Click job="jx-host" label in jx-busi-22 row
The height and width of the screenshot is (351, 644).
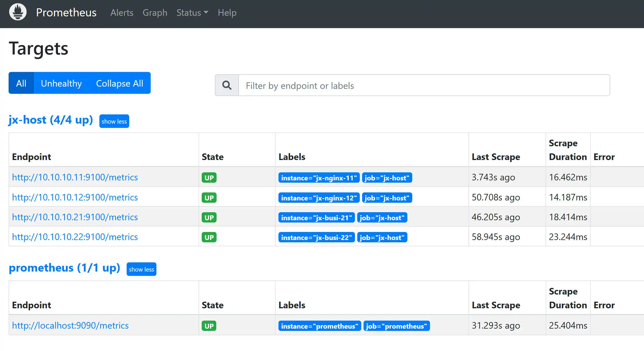pos(382,237)
